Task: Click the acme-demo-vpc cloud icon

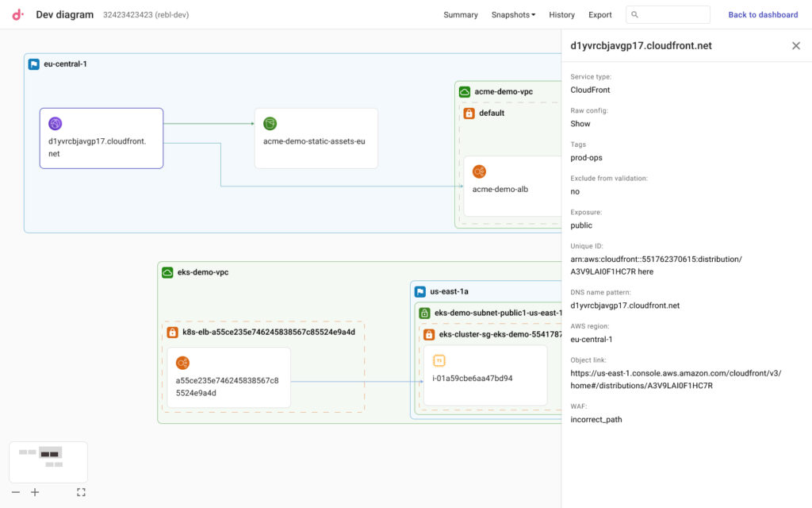Action: [465, 92]
